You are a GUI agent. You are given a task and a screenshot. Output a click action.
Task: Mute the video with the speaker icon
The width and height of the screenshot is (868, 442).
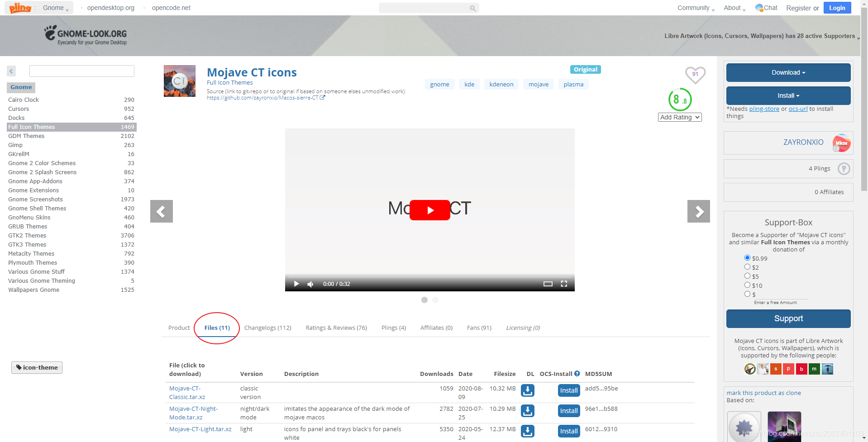click(310, 284)
